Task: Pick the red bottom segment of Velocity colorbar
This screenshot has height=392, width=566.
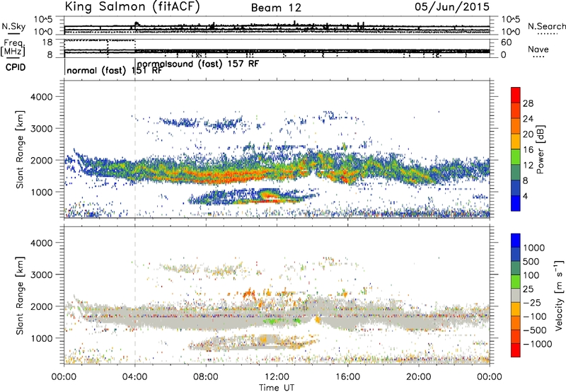Action: click(x=516, y=350)
